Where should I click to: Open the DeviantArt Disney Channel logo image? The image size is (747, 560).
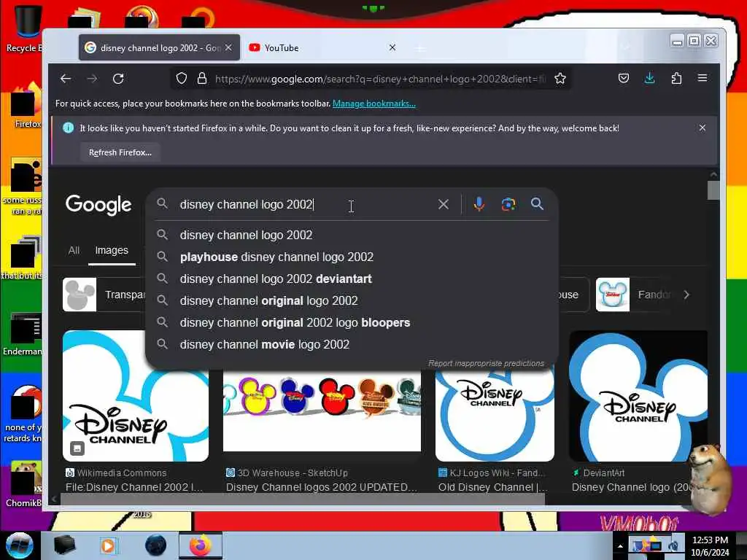(x=638, y=396)
